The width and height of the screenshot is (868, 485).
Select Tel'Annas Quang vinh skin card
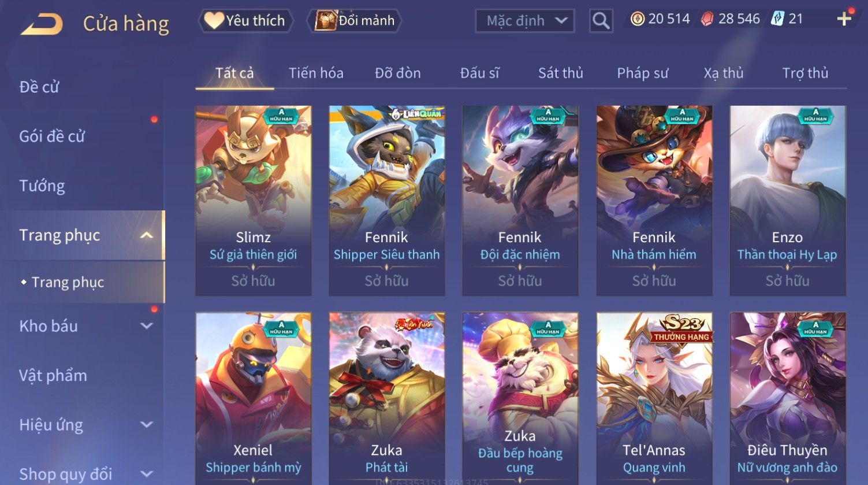654,399
